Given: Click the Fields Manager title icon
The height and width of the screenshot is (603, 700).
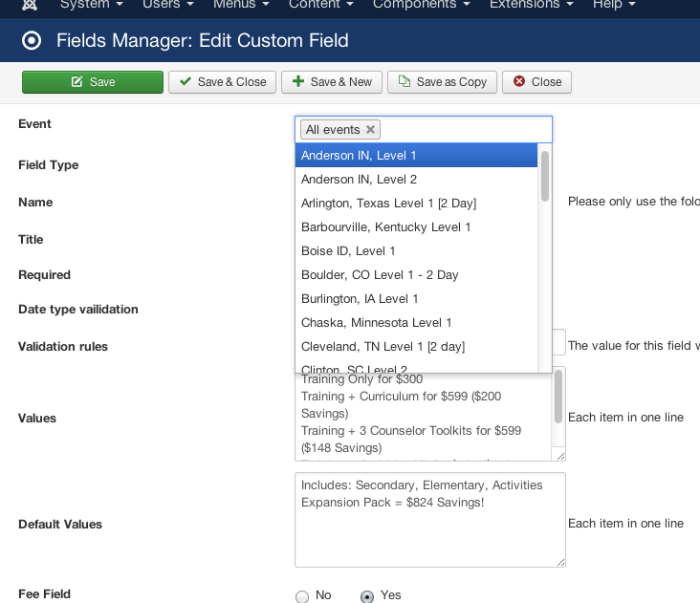Looking at the screenshot, I should (33, 41).
